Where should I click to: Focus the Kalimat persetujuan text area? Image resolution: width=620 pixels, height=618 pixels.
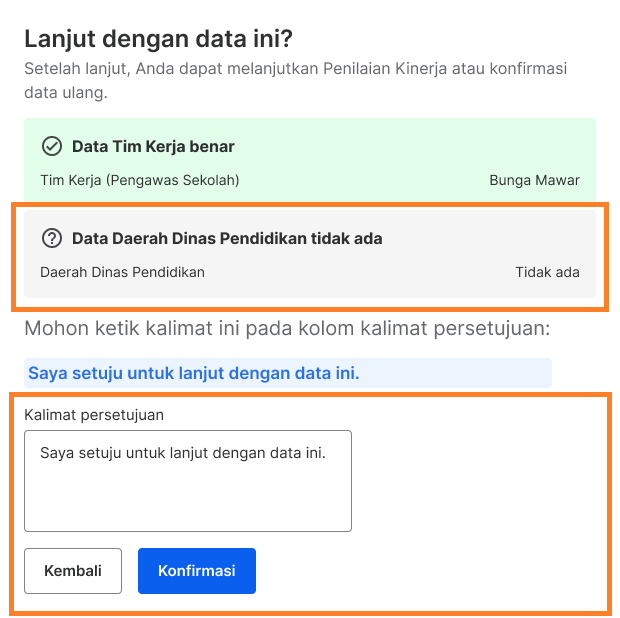pyautogui.click(x=188, y=481)
